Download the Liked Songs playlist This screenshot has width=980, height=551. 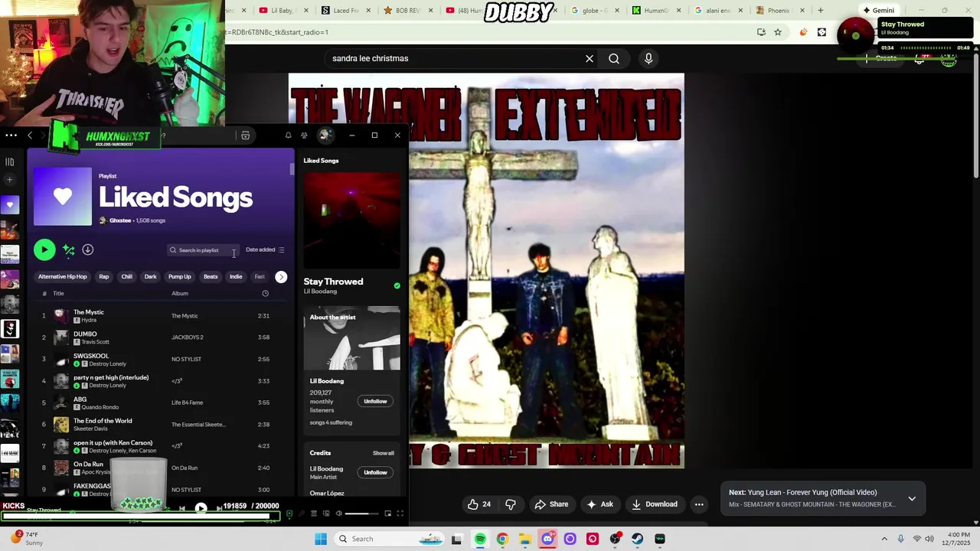coord(87,249)
